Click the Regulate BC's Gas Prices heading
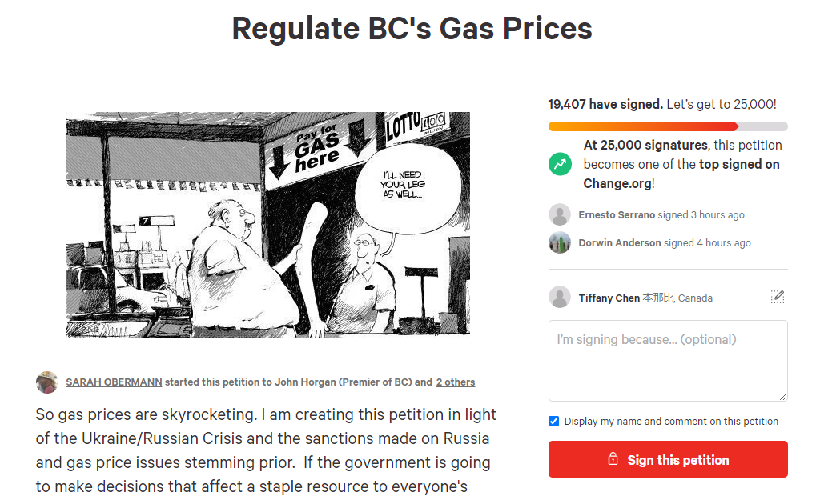Viewport: 820px width, 504px height. point(412,29)
